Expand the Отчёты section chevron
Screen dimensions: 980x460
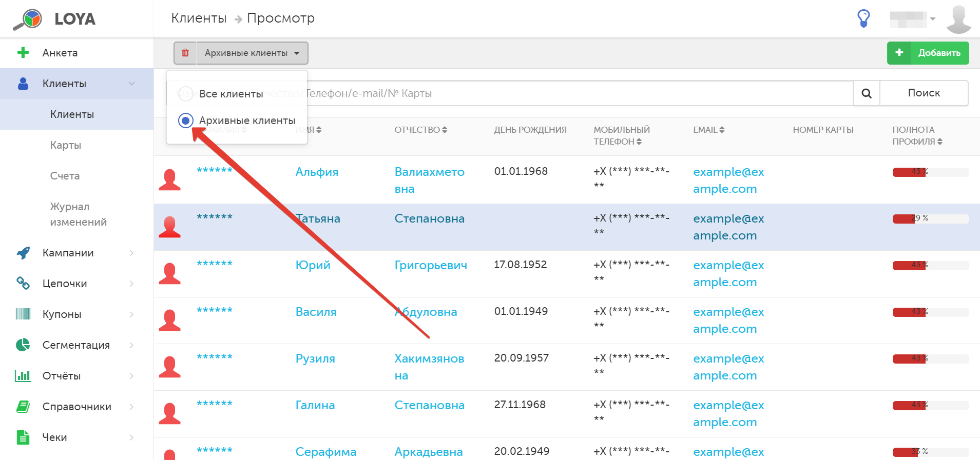pyautogui.click(x=132, y=376)
